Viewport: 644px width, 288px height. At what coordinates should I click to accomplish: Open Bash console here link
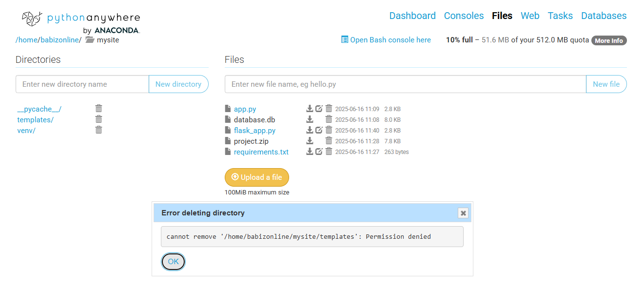click(386, 40)
